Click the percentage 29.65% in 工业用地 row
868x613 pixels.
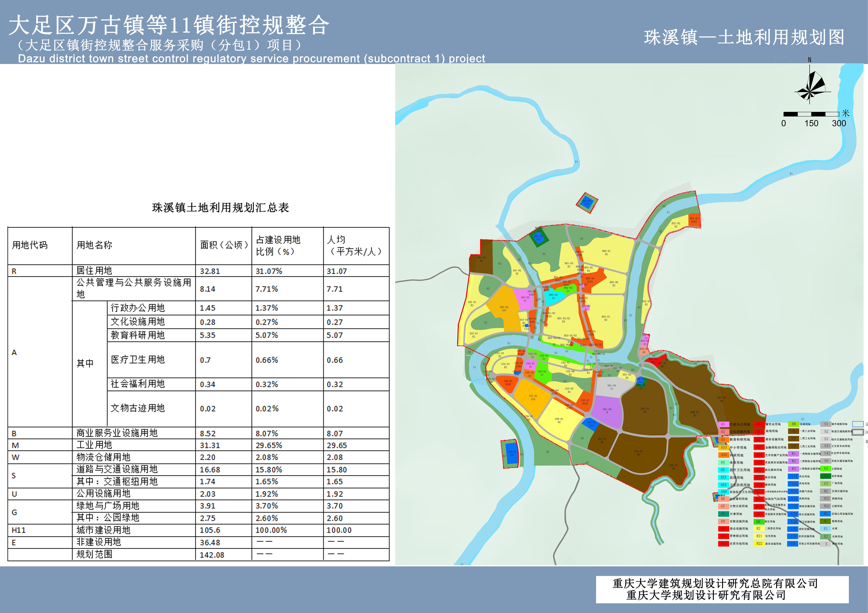(269, 445)
